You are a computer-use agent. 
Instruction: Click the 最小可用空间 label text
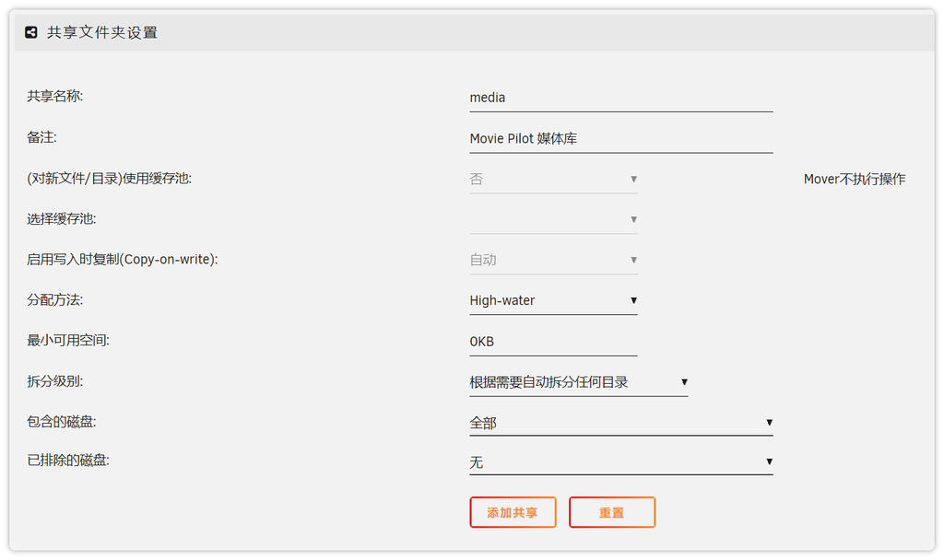click(x=68, y=341)
